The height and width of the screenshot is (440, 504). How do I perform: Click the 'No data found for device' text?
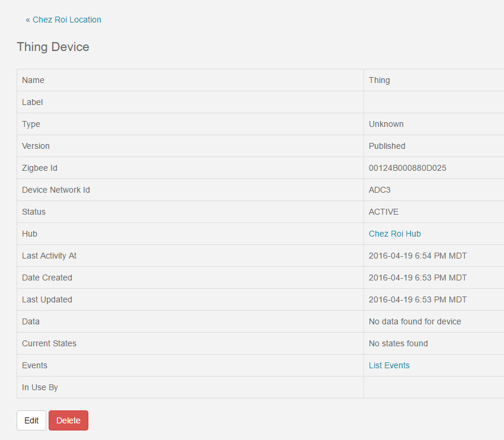(x=414, y=321)
